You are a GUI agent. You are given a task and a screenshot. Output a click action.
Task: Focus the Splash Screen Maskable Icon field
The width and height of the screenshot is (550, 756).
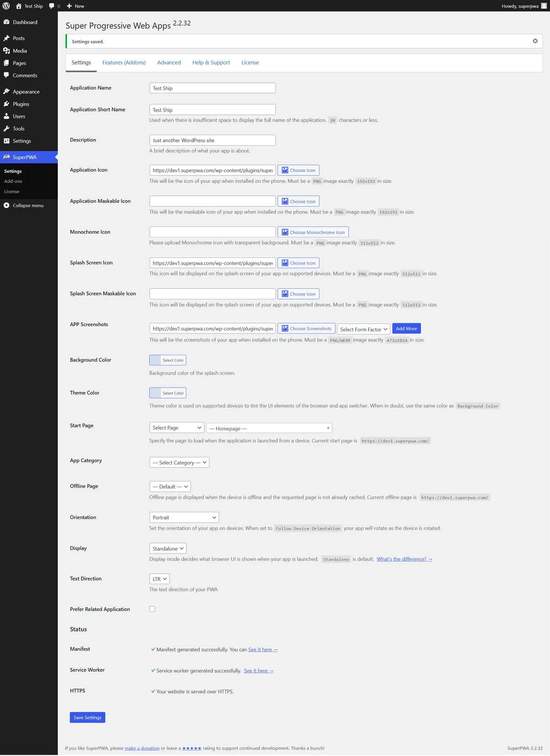(x=213, y=294)
